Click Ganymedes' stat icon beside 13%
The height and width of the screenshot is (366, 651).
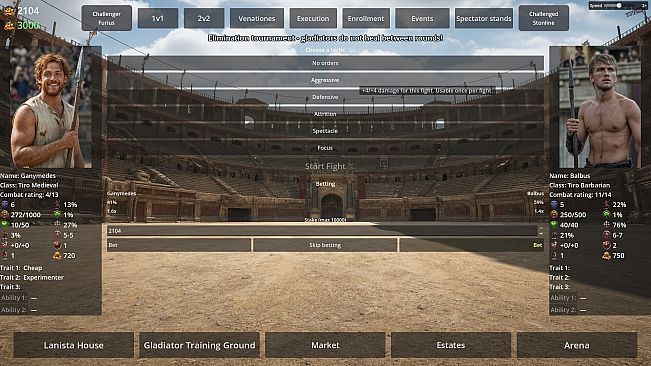click(57, 205)
